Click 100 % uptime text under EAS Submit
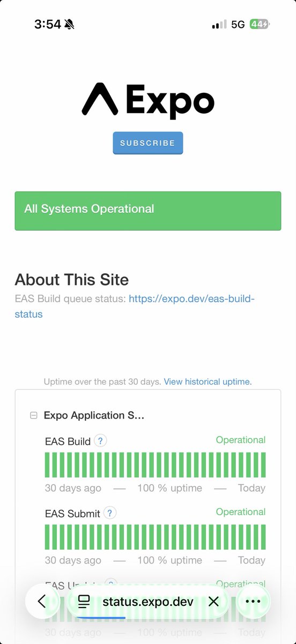Viewport: 296px width, 644px height. pos(170,560)
